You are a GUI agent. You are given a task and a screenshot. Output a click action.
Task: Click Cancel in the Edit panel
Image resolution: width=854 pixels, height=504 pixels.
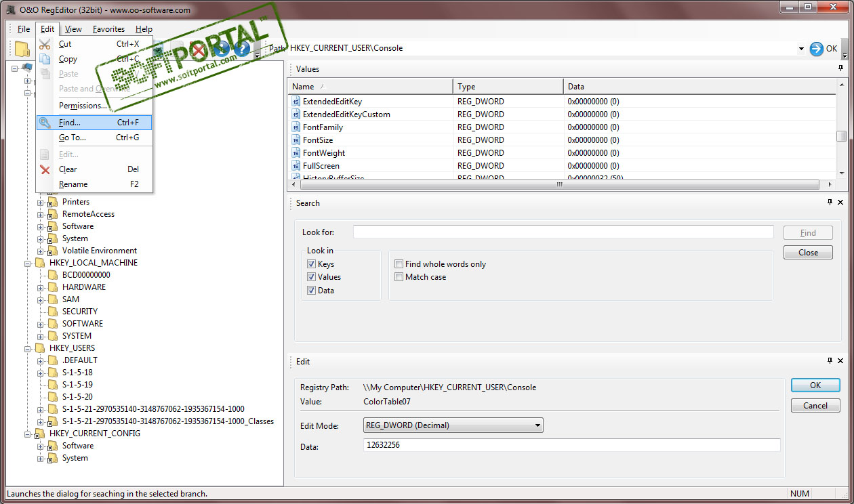tap(815, 406)
